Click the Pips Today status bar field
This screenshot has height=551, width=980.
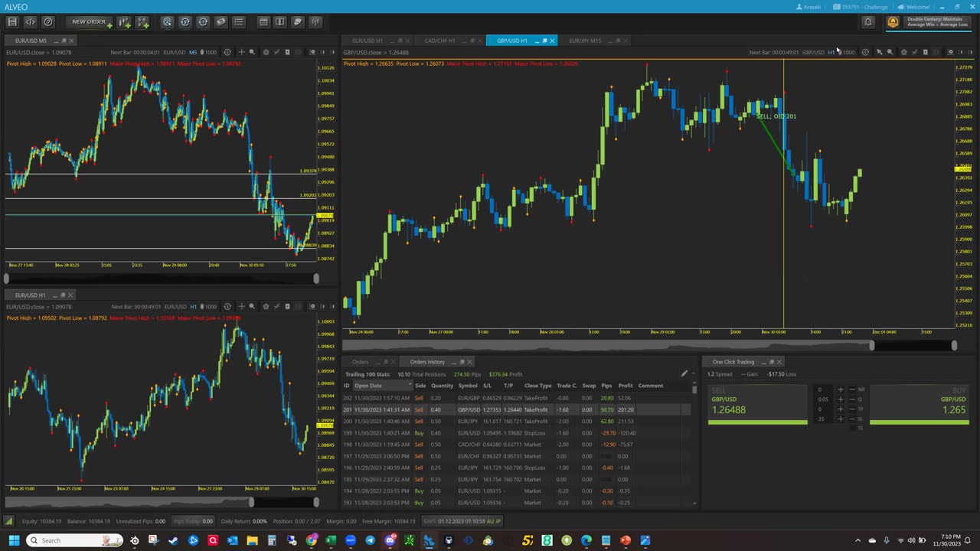click(193, 521)
